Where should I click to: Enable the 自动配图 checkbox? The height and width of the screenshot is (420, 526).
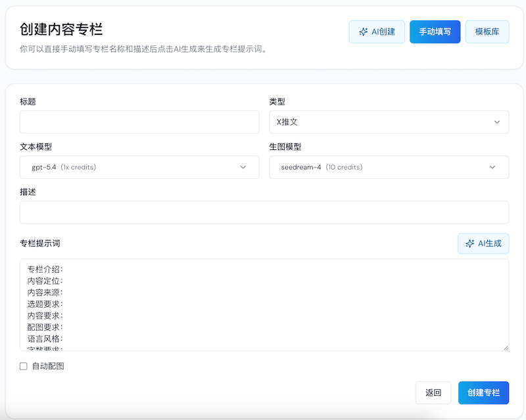[24, 366]
